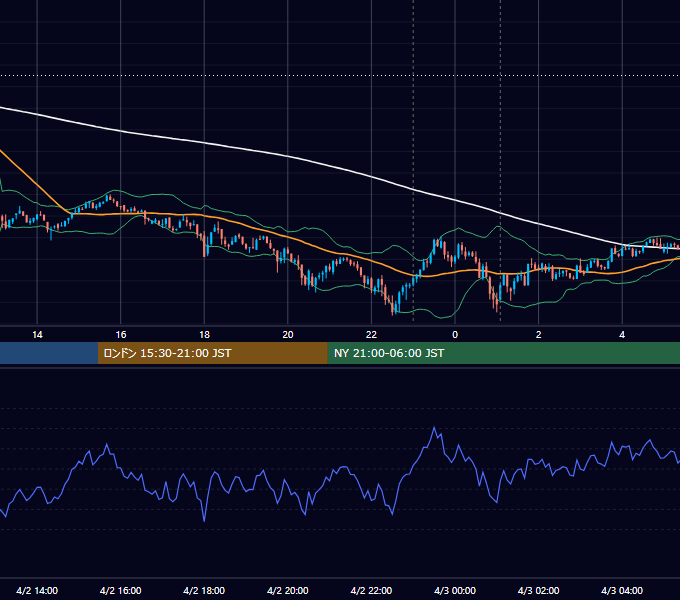The width and height of the screenshot is (680, 600).
Task: Click the 4/3 00:00 time label
Action: coord(455,590)
